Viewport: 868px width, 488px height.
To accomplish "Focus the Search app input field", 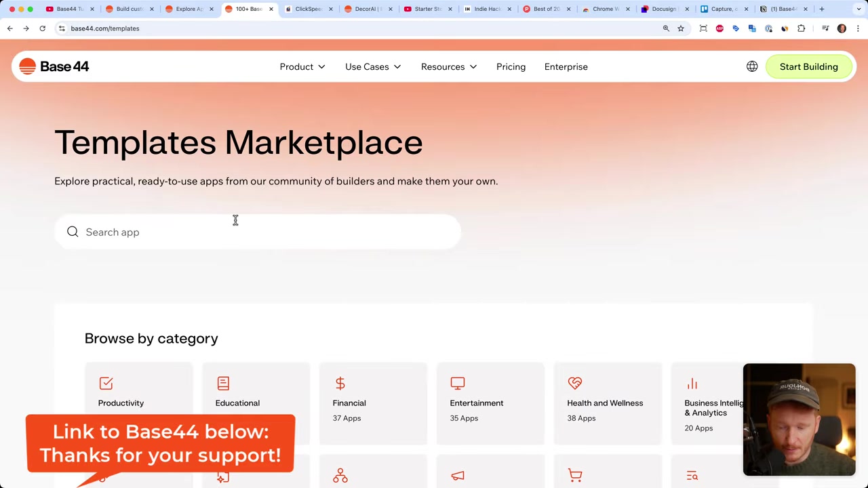I will [258, 232].
